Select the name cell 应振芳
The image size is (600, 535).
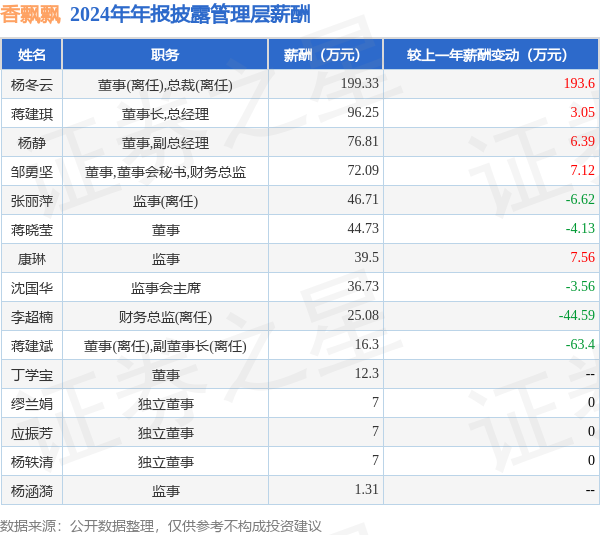coord(32,434)
